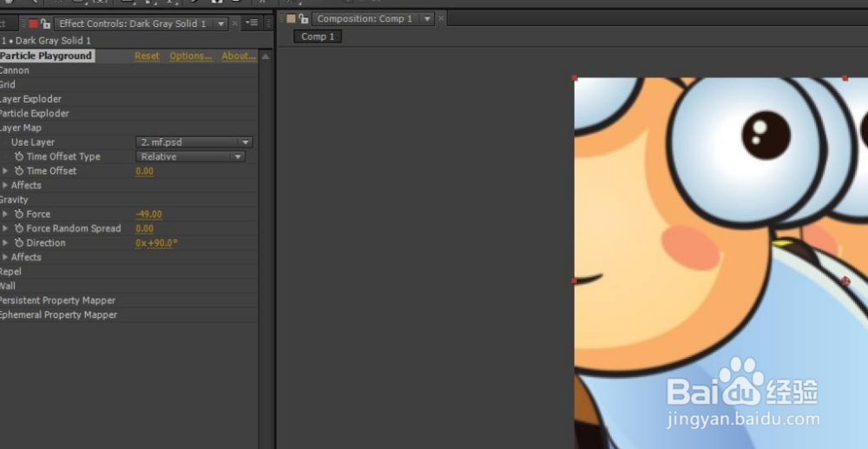Select the Effect Controls: Dark Gray Solid 1 tab
Image resolution: width=868 pixels, height=449 pixels.
tap(133, 23)
